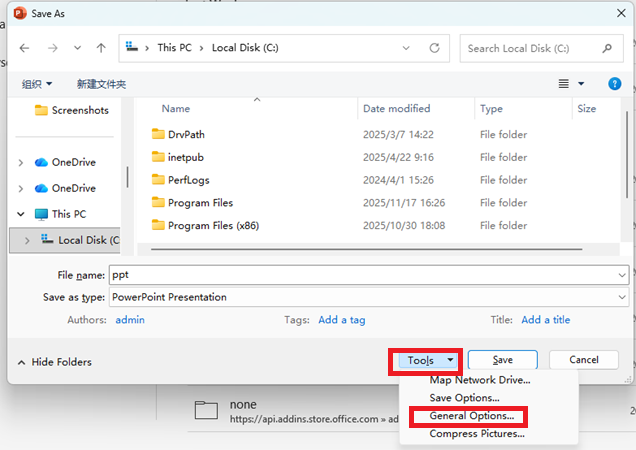Refresh the Local Disk (C:) listing
Screen dimensions: 636x450
coord(434,48)
